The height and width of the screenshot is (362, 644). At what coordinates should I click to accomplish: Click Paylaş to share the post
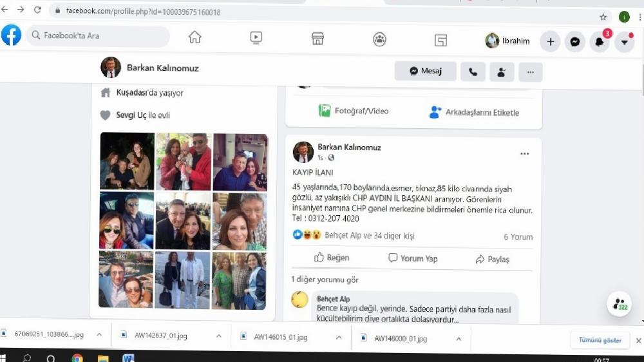492,259
